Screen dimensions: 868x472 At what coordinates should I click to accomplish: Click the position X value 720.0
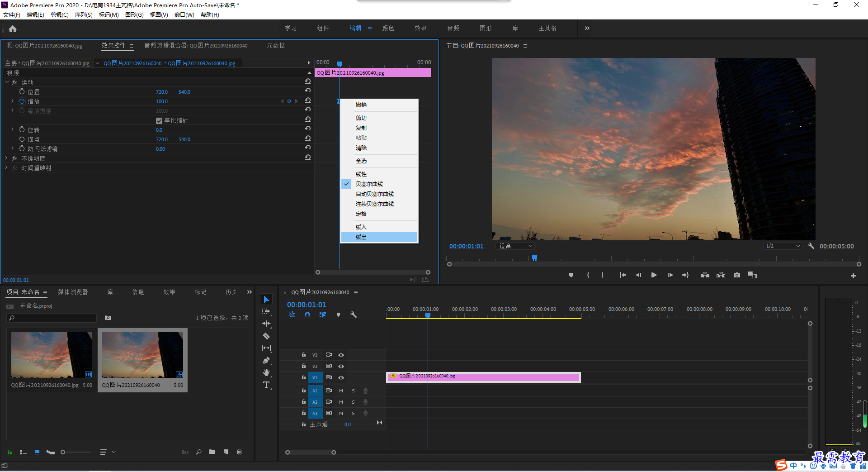click(x=162, y=92)
